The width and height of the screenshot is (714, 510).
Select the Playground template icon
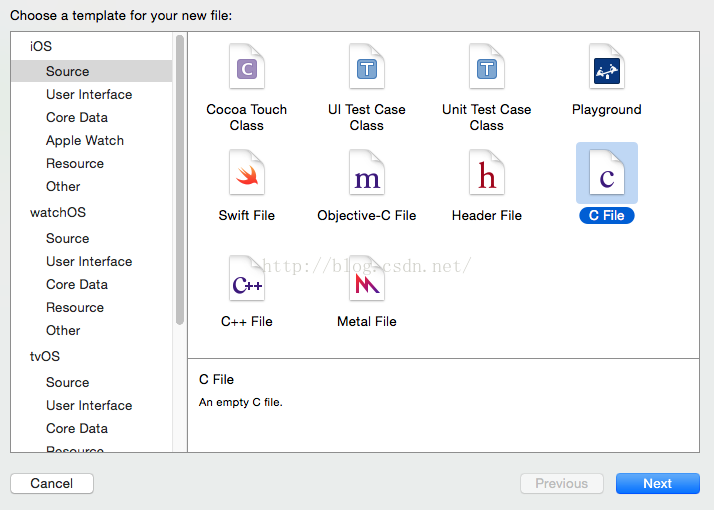coord(607,67)
